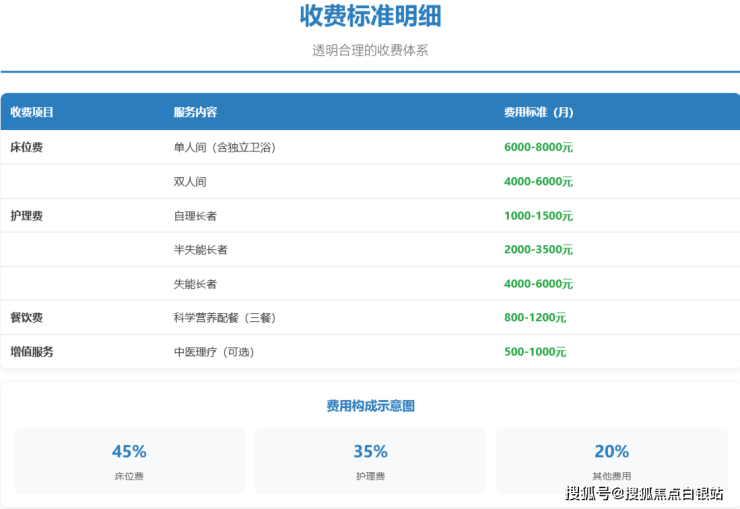
Task: Click the 收费标准明细 page title
Action: click(370, 17)
